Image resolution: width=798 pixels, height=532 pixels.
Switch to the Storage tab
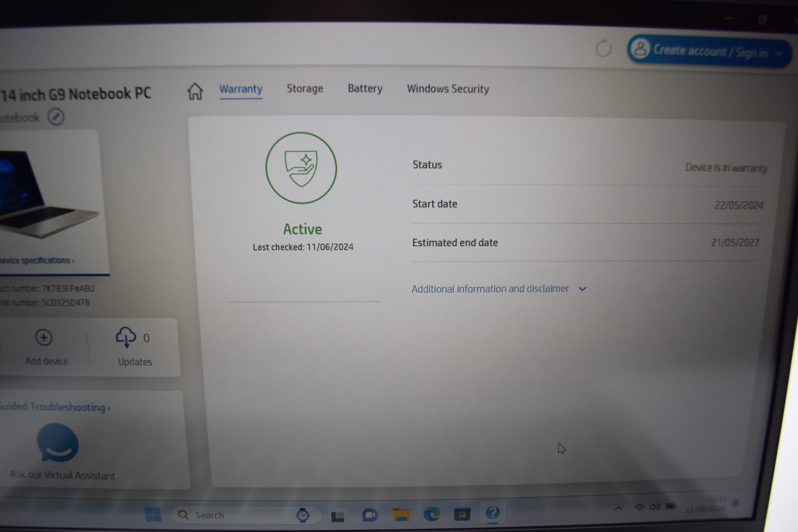305,89
